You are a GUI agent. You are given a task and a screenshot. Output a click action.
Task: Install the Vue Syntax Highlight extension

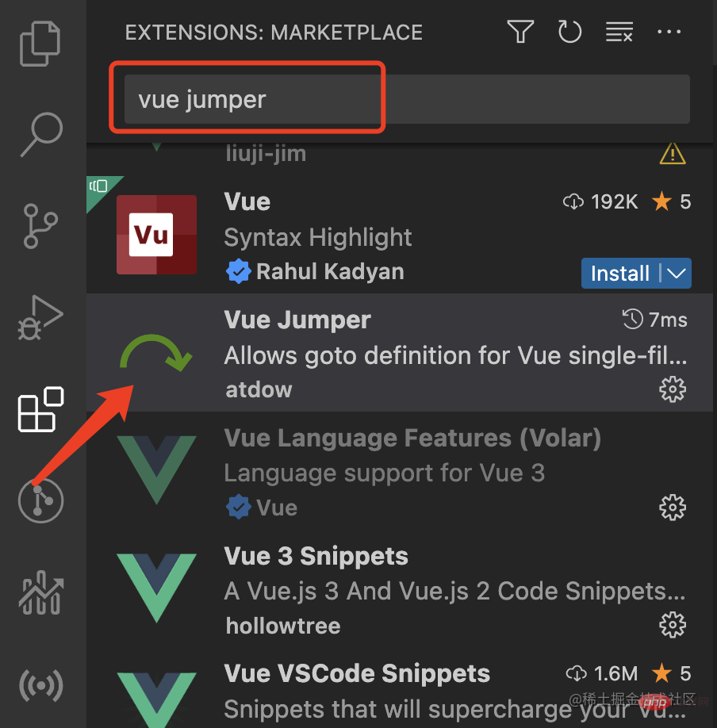pyautogui.click(x=619, y=274)
